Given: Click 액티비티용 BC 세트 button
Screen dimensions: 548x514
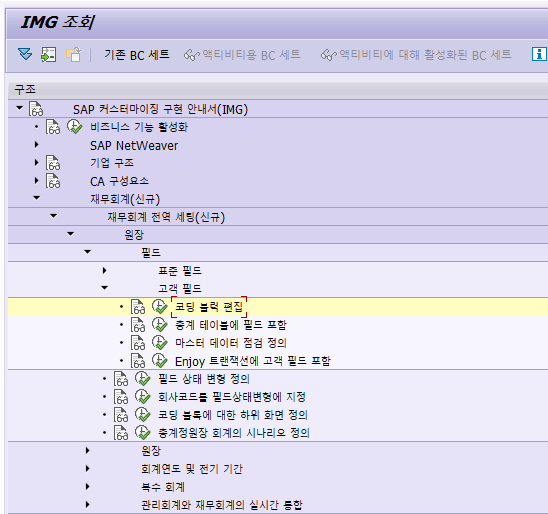Looking at the screenshot, I should [x=242, y=55].
